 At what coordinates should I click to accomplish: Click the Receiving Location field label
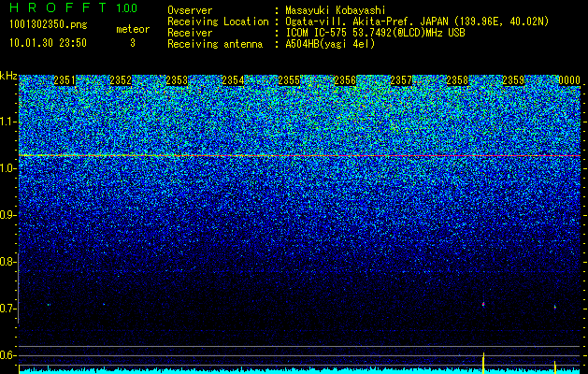coord(218,22)
